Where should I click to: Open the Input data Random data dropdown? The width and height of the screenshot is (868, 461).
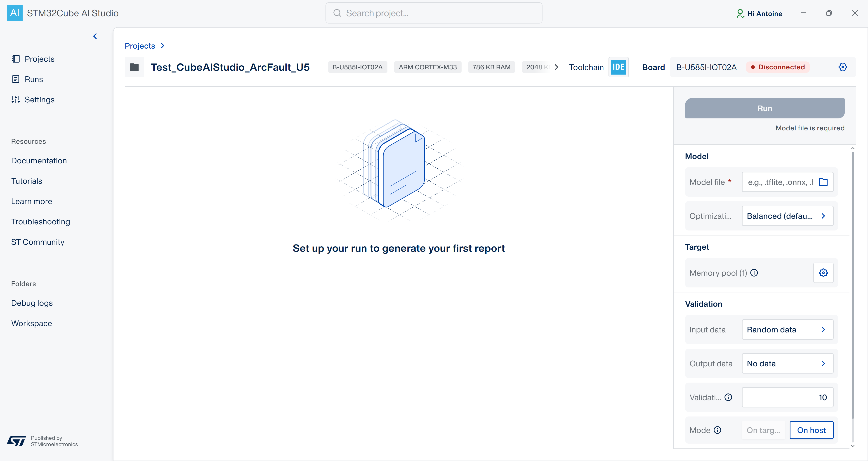tap(788, 329)
